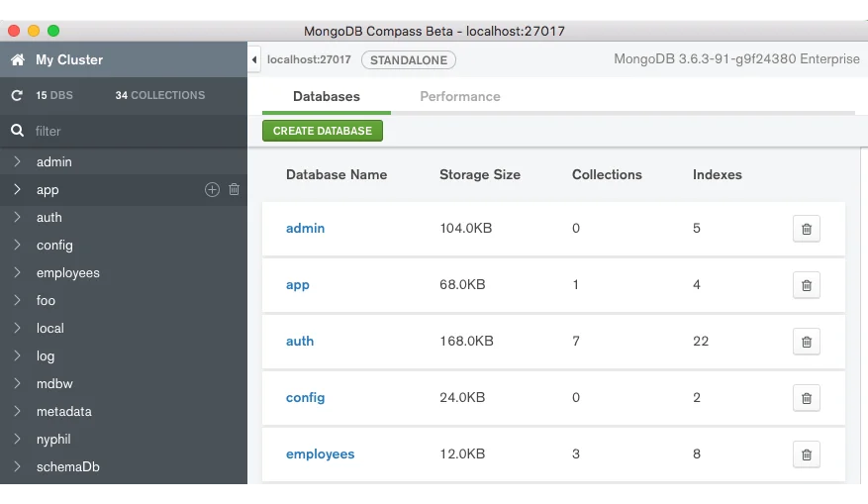
Task: Add a collection to app database
Action: click(212, 189)
